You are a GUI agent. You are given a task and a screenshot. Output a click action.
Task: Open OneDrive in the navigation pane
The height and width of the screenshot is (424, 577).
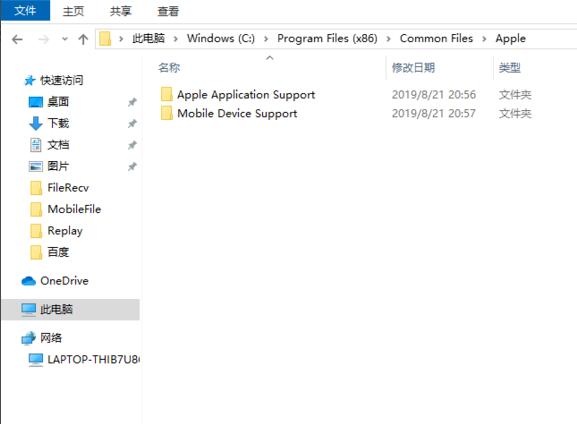pos(64,281)
